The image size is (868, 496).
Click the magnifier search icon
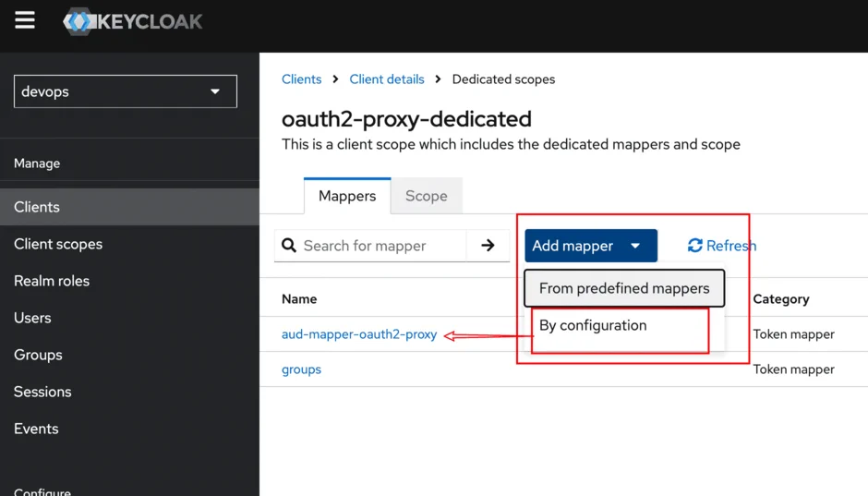click(x=289, y=246)
